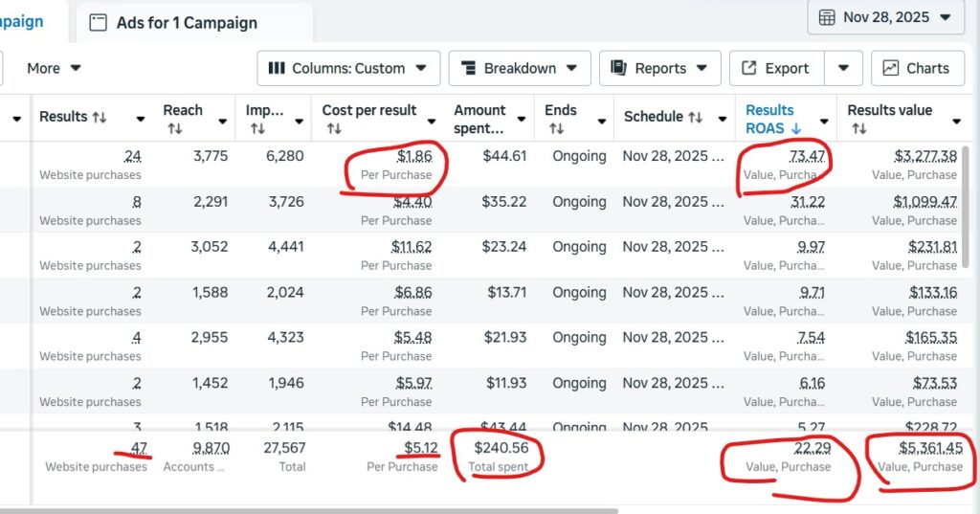Toggle sort arrows under Reach header

(174, 128)
